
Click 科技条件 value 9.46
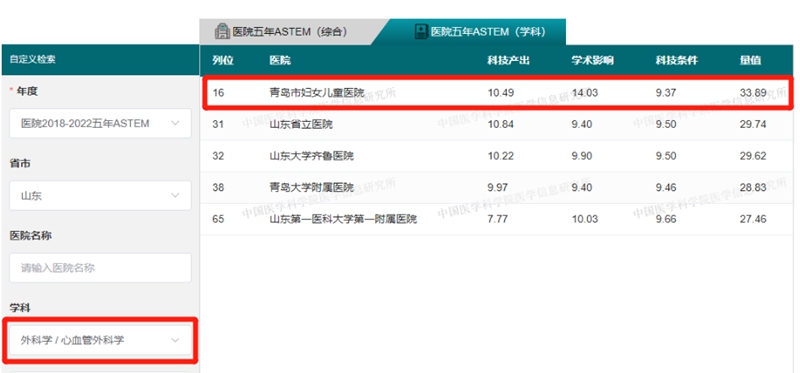pos(666,188)
